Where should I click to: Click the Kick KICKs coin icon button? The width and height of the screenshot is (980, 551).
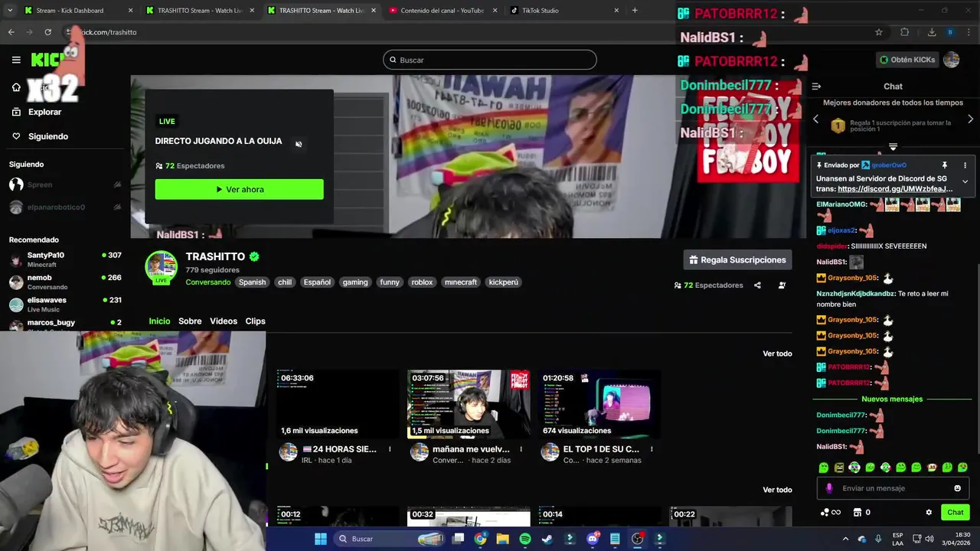pos(907,60)
